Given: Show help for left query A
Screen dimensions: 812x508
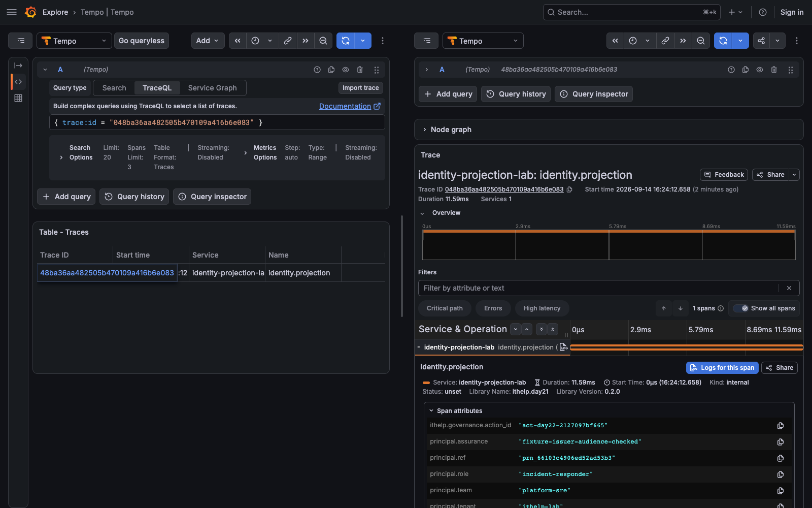Looking at the screenshot, I should pos(317,70).
